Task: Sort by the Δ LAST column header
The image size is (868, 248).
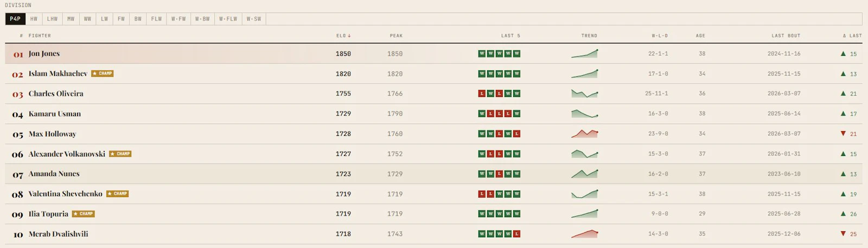Action: (x=852, y=36)
